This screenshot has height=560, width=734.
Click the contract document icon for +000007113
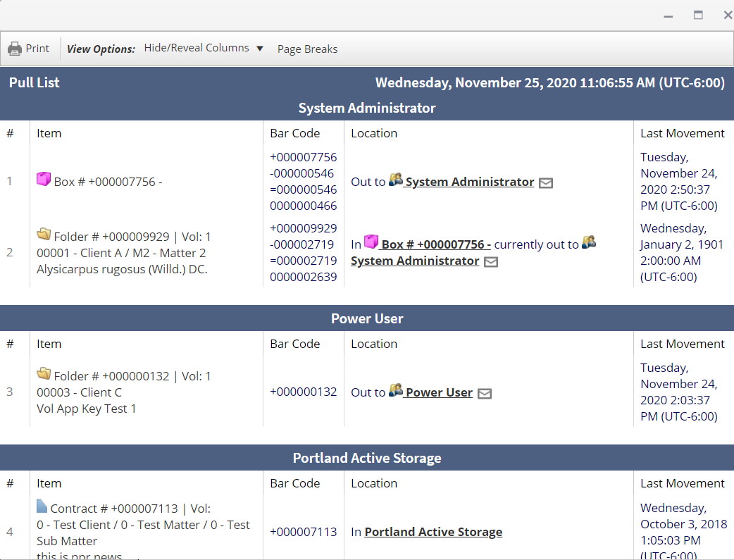click(x=42, y=506)
